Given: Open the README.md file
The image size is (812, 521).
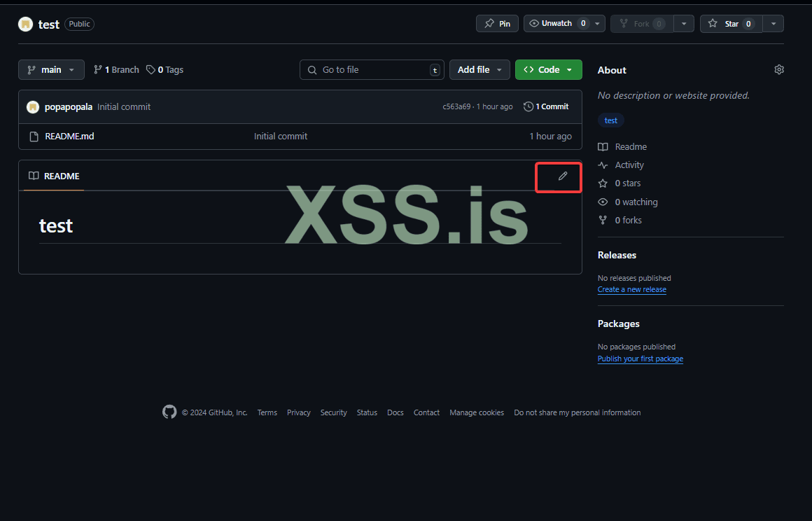Looking at the screenshot, I should 69,137.
